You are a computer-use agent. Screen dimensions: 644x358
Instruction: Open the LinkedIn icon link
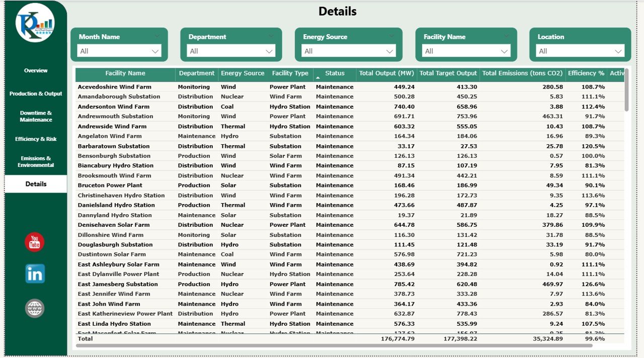pyautogui.click(x=35, y=274)
